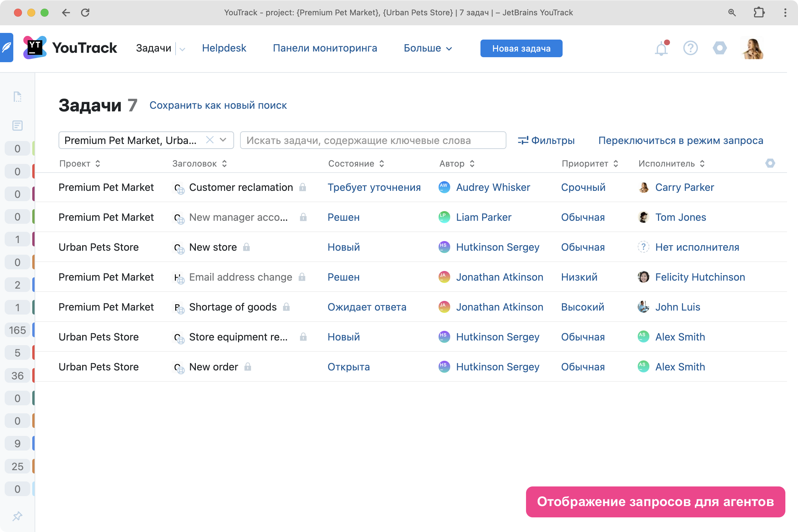Sort table by Состояние column
This screenshot has width=798, height=532.
[x=356, y=164]
